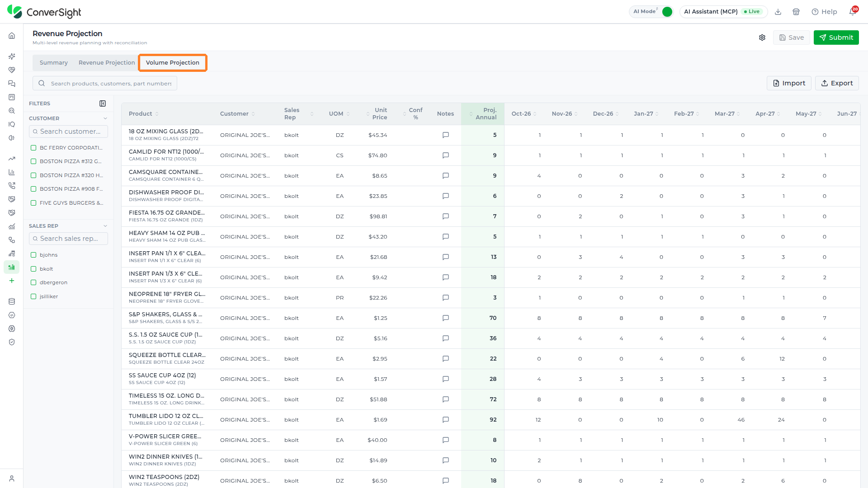Screen dimensions: 868x488
Task: Click the Export button
Action: tap(837, 83)
